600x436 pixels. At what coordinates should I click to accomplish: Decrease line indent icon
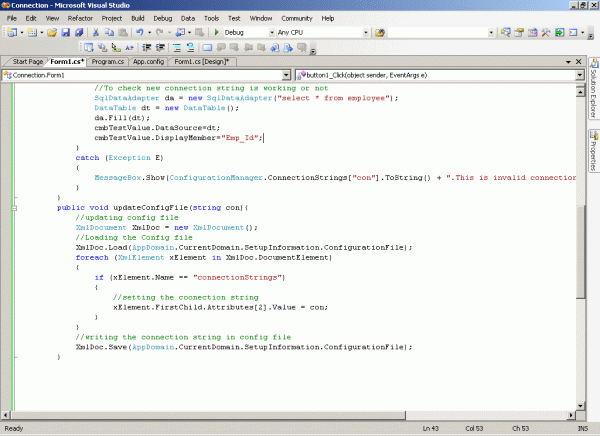tap(146, 47)
